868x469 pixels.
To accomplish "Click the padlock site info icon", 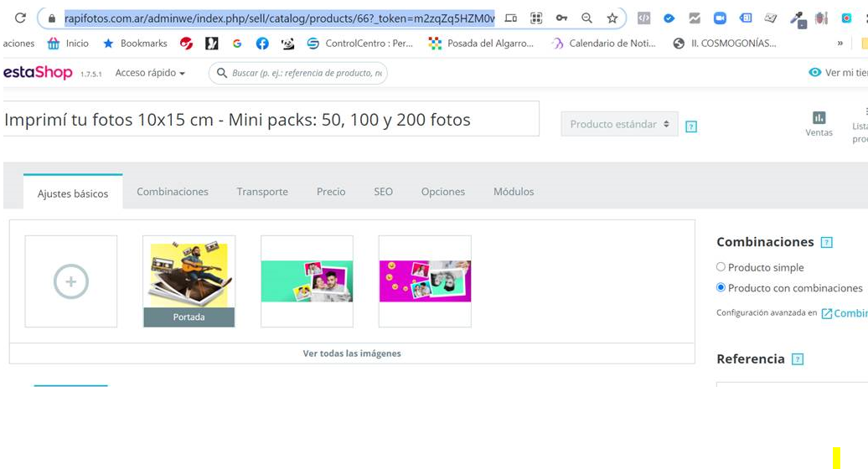I will 51,18.
